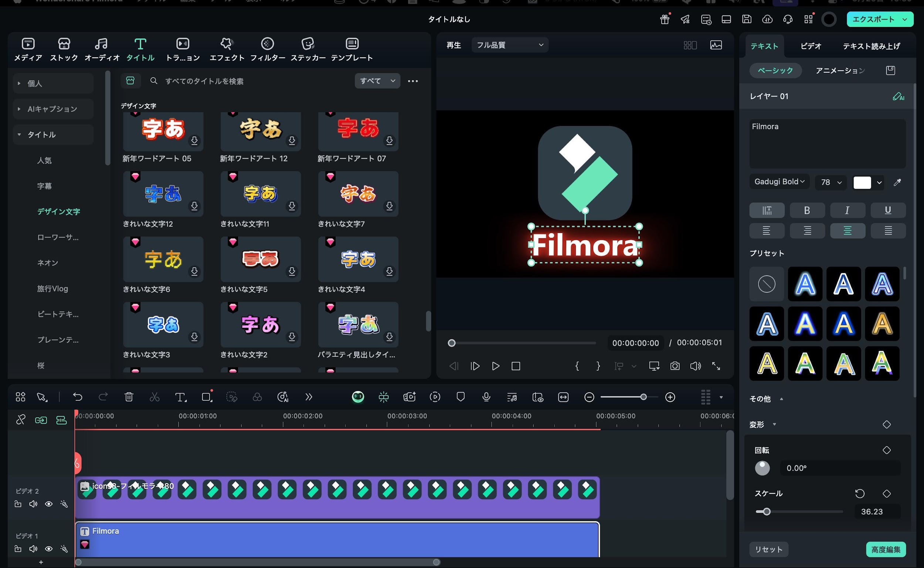Expand the 個人 category
This screenshot has height=568, width=924.
pos(53,83)
